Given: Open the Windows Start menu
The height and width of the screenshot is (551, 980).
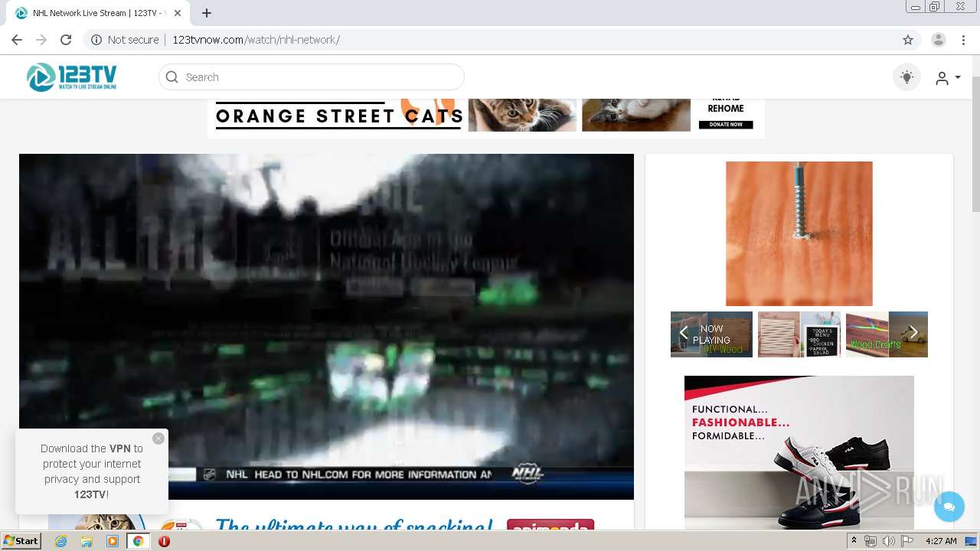Looking at the screenshot, I should coord(21,541).
